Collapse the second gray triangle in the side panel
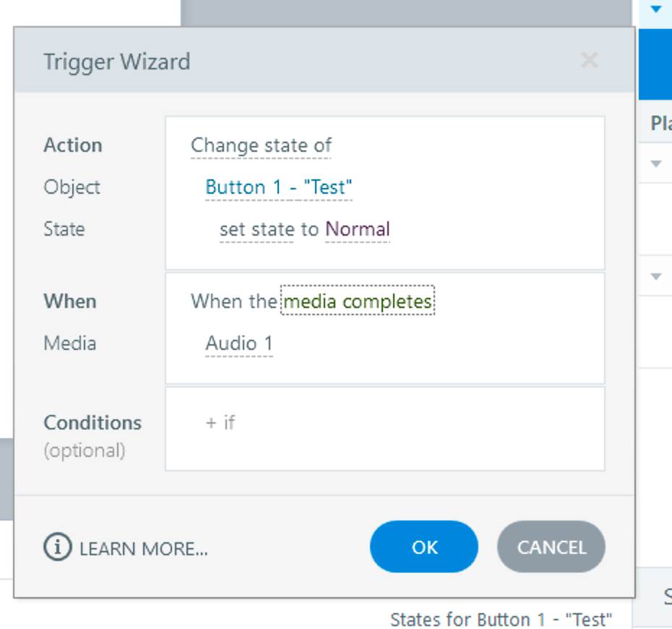 [656, 276]
